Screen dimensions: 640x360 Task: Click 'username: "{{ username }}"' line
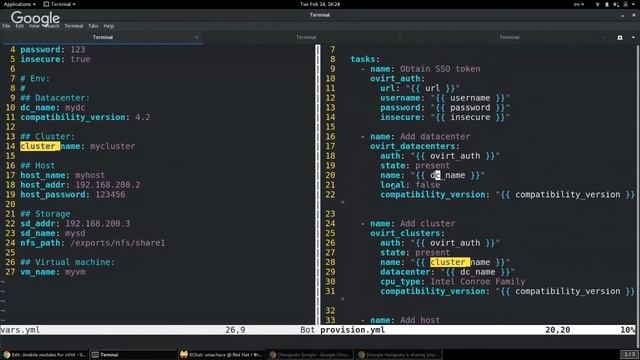point(445,98)
